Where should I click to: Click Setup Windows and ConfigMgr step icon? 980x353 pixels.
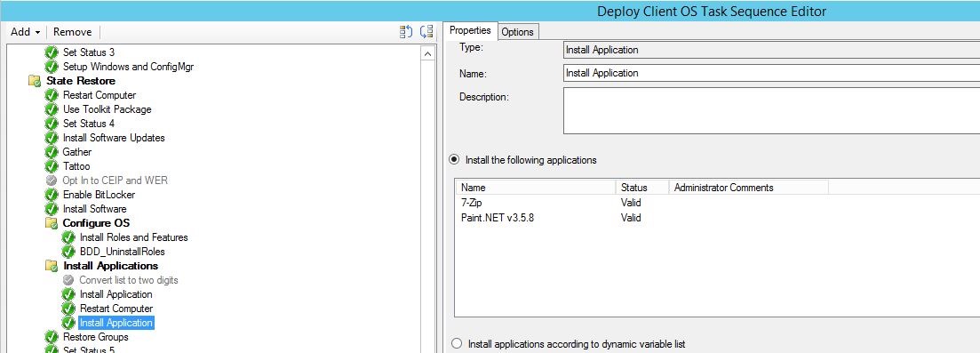coord(52,67)
